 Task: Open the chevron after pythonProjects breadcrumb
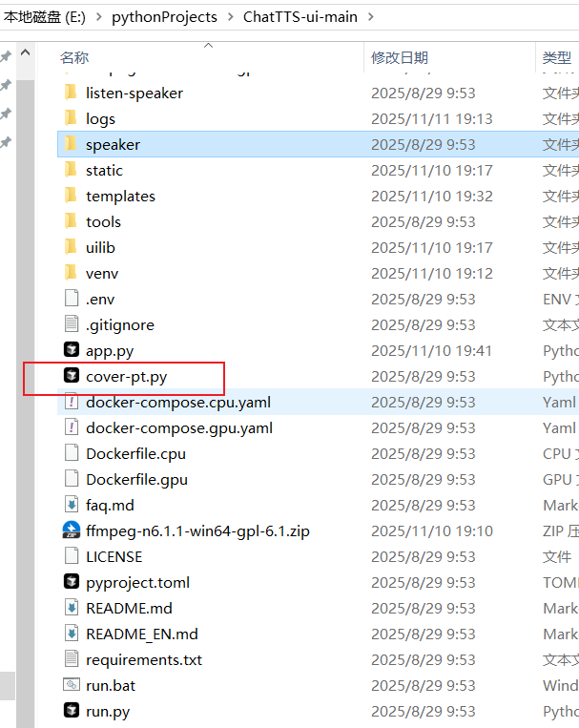click(230, 17)
